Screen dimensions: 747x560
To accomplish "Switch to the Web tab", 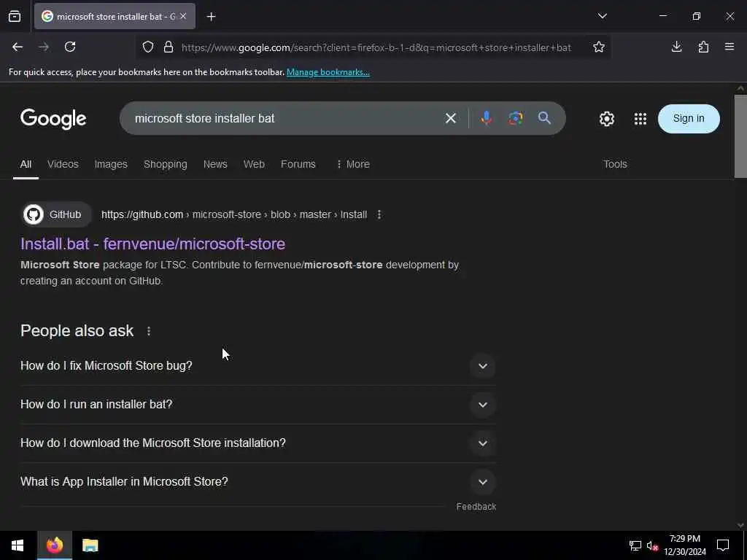I will (x=254, y=164).
